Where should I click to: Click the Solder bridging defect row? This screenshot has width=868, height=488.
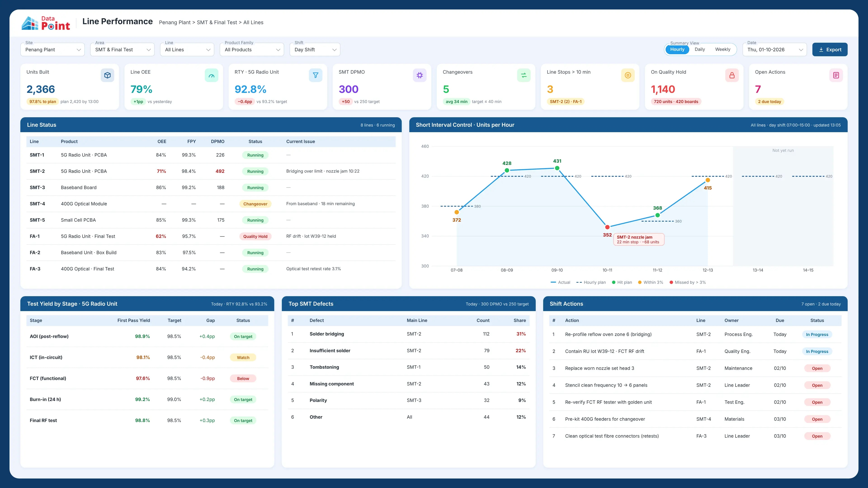(408, 334)
